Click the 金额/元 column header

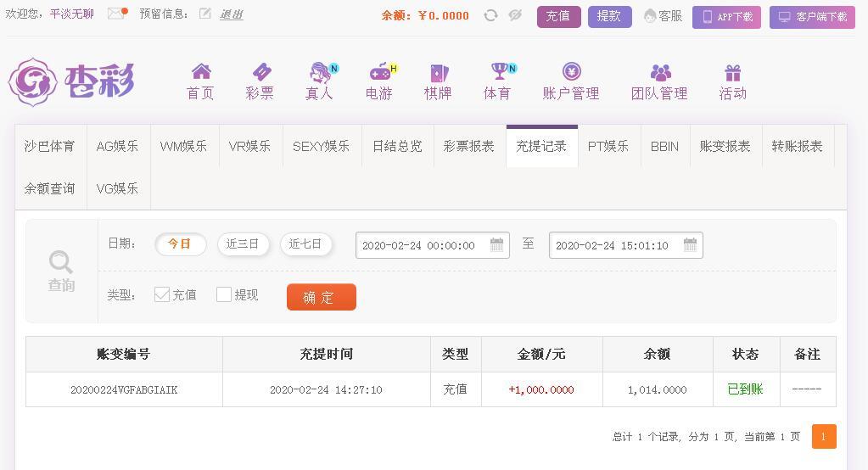coord(542,355)
